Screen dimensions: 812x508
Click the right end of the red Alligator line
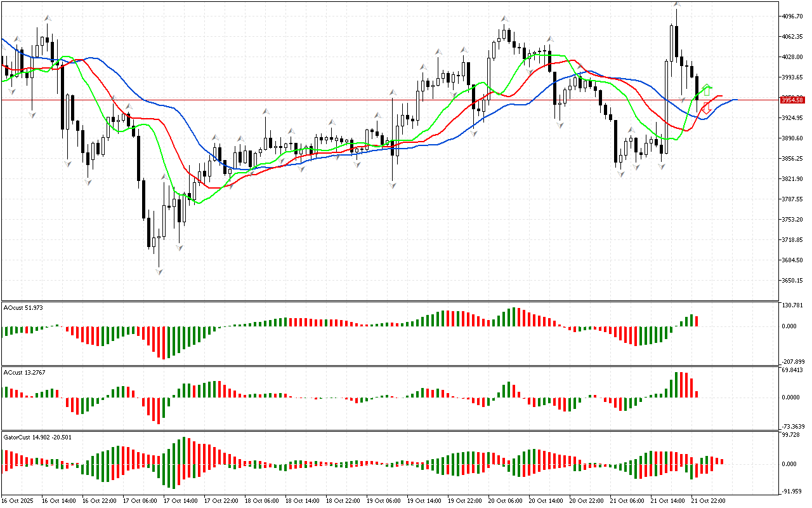[x=721, y=96]
